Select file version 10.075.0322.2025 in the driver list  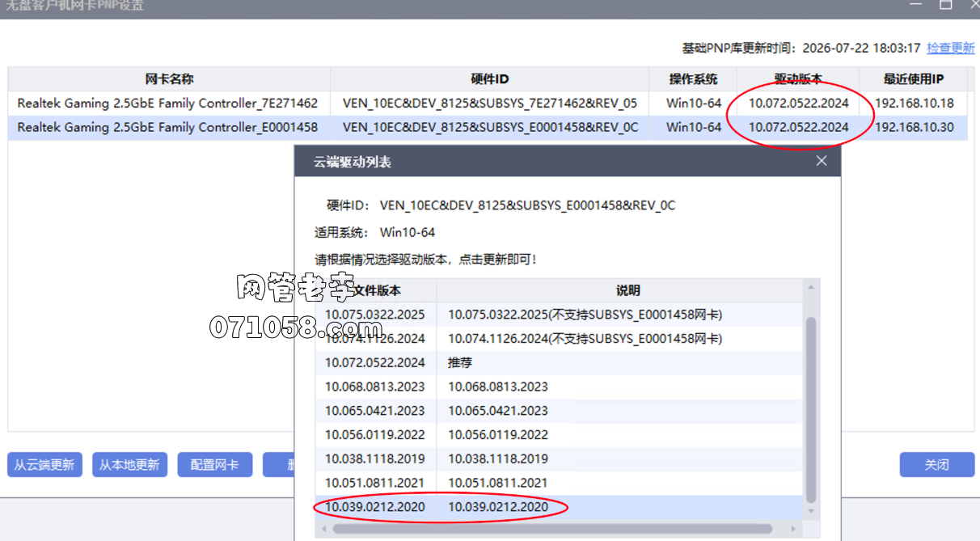coord(375,315)
